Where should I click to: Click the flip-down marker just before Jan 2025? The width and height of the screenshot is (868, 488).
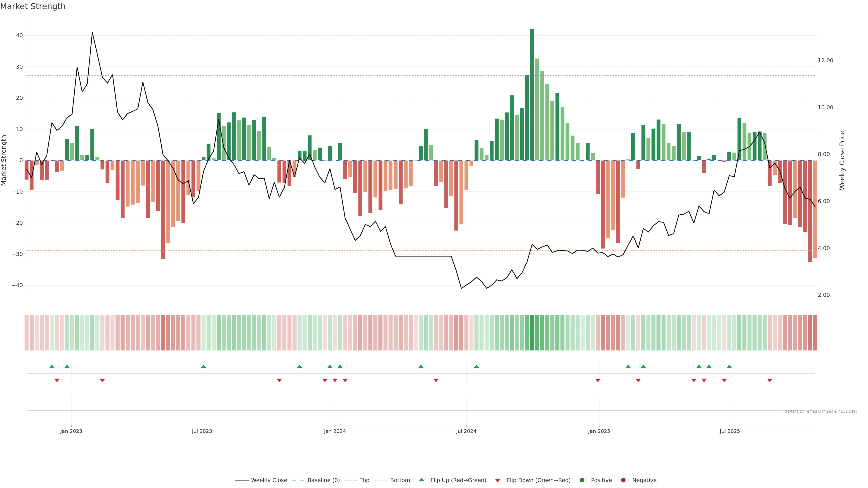click(x=598, y=380)
